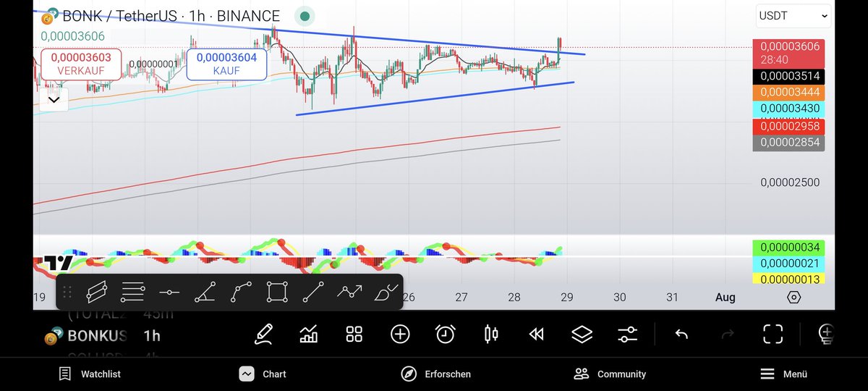
Task: Click the KAUF buy button
Action: (x=226, y=64)
